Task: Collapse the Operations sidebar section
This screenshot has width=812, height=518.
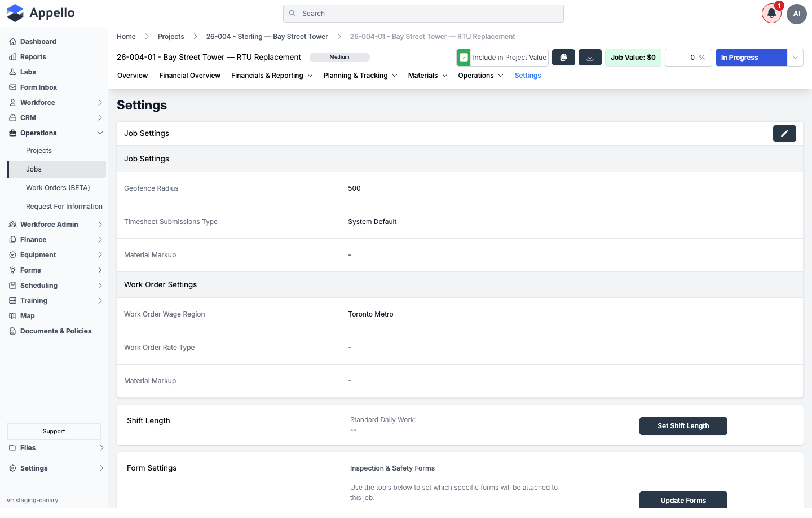Action: (x=100, y=133)
